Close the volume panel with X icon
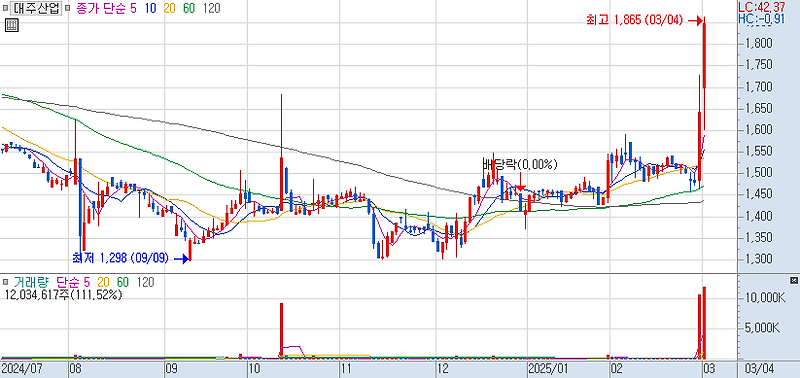The height and width of the screenshot is (378, 800). tap(793, 280)
